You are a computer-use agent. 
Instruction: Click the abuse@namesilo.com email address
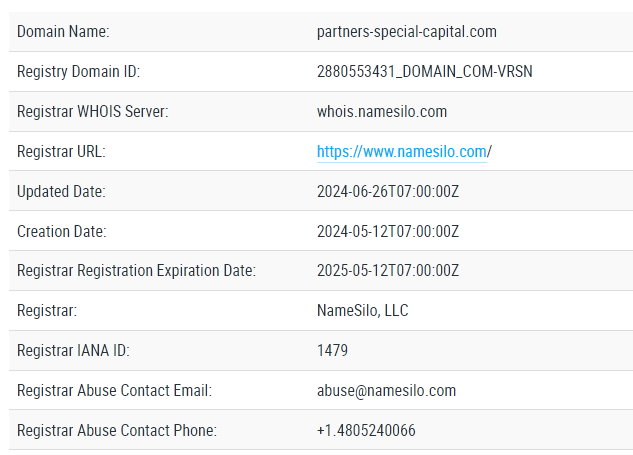386,391
